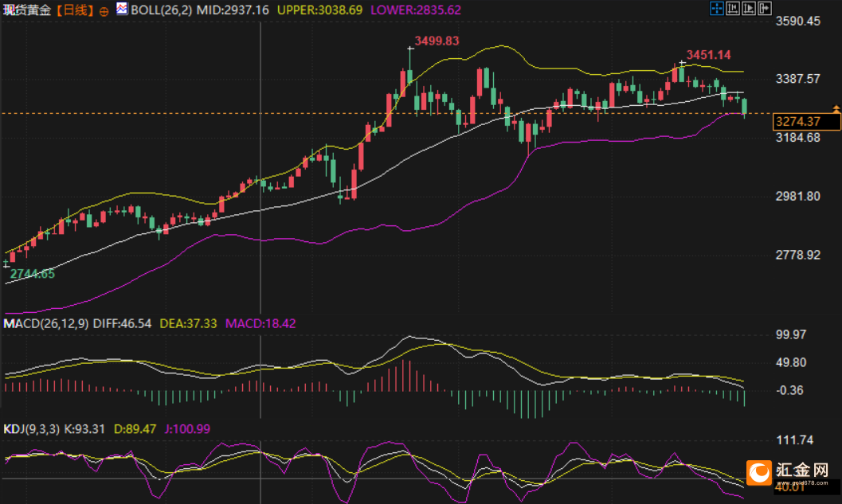
Task: Click the J:100.99 value
Action: pos(187,429)
